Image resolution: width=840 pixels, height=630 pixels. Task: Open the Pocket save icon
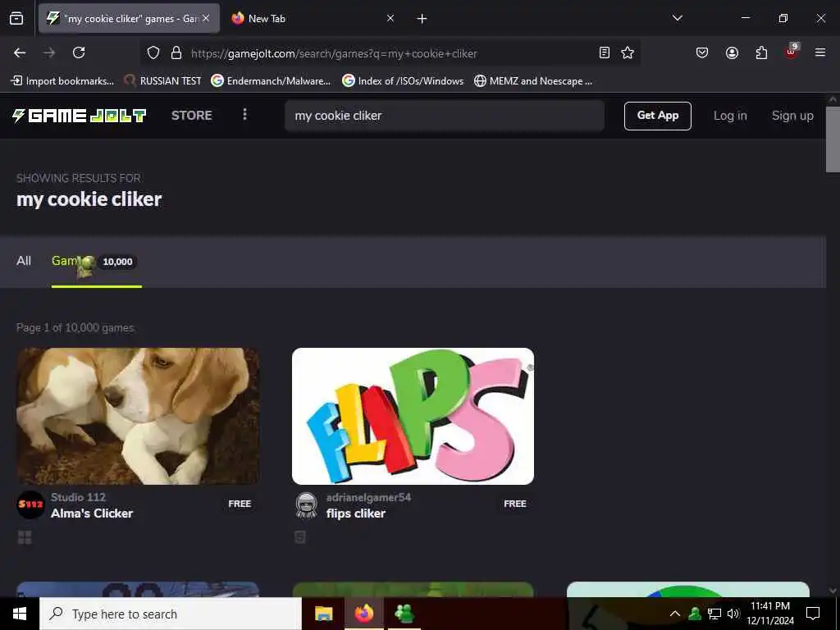[702, 52]
